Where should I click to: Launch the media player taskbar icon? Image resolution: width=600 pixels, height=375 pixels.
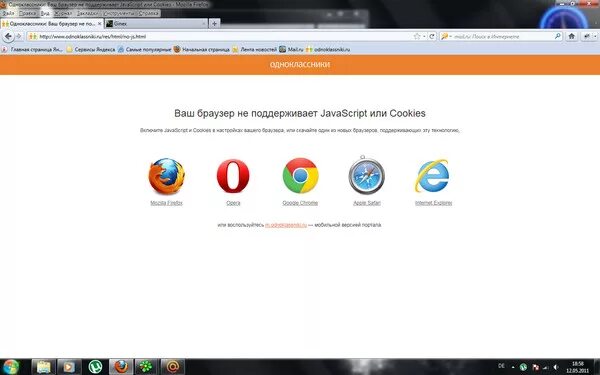coord(69,367)
